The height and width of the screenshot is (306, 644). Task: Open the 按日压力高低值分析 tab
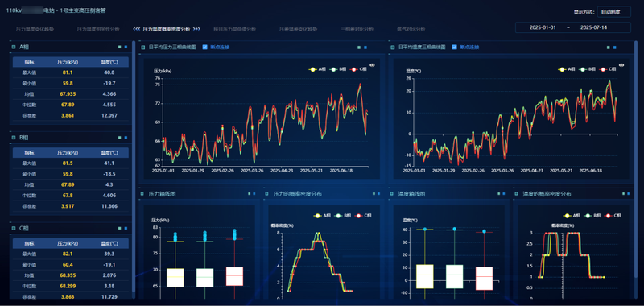click(235, 29)
